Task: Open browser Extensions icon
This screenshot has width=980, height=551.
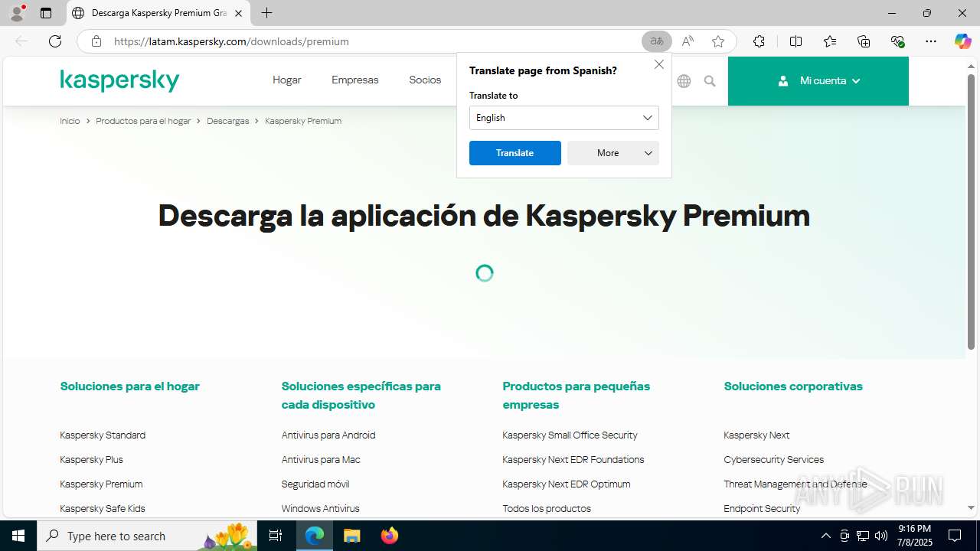Action: (759, 41)
